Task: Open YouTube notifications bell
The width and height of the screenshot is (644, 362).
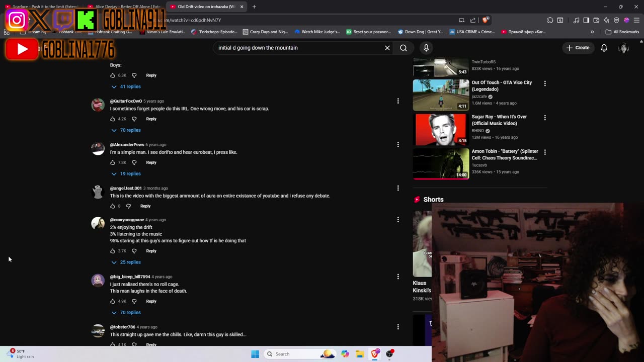Action: (604, 48)
